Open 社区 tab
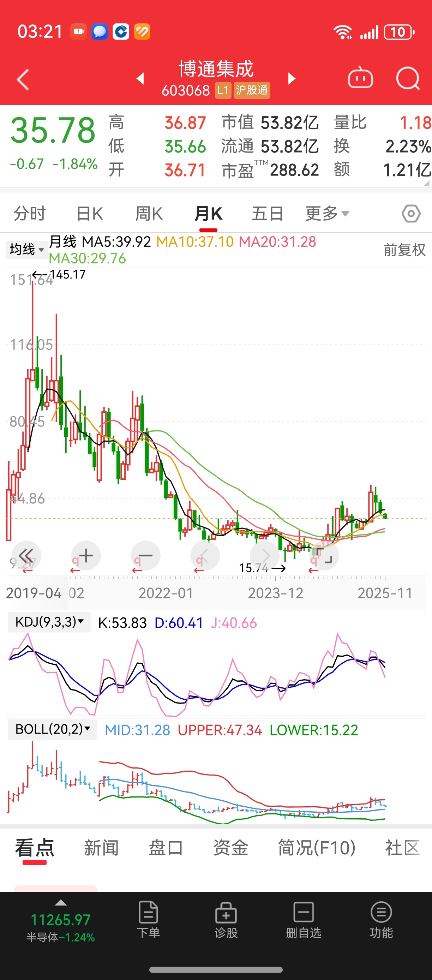 coord(403,848)
